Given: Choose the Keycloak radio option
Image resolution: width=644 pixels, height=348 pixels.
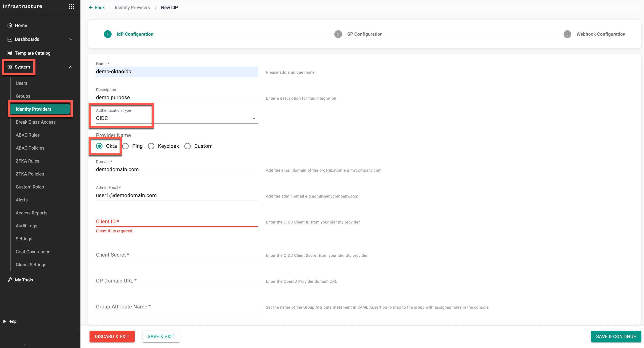Looking at the screenshot, I should click(x=151, y=146).
